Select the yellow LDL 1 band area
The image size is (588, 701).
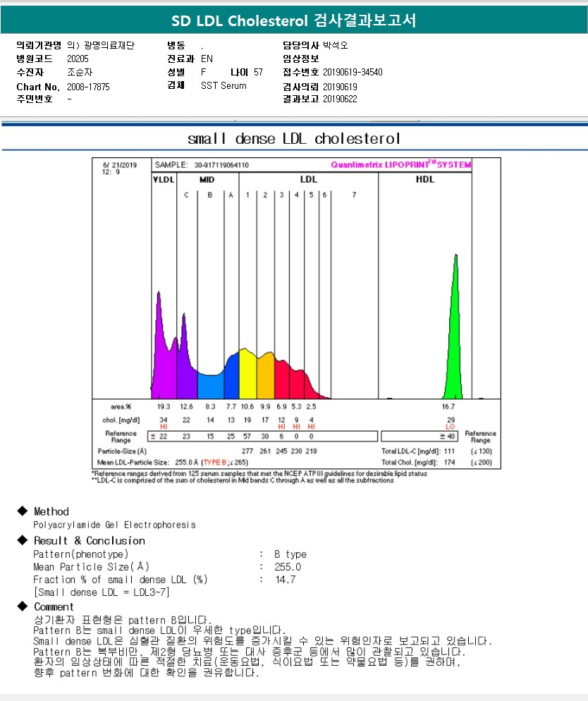[x=247, y=374]
